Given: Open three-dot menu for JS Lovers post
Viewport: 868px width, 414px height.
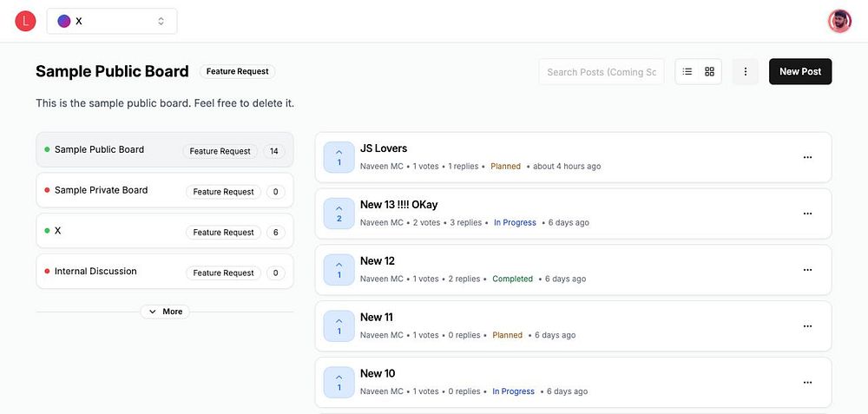Looking at the screenshot, I should pos(807,157).
